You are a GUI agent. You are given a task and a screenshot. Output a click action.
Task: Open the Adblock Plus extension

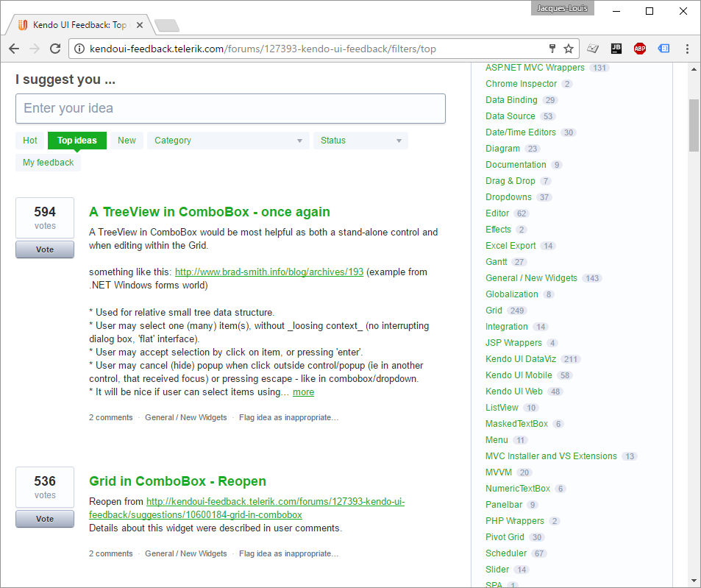point(640,49)
